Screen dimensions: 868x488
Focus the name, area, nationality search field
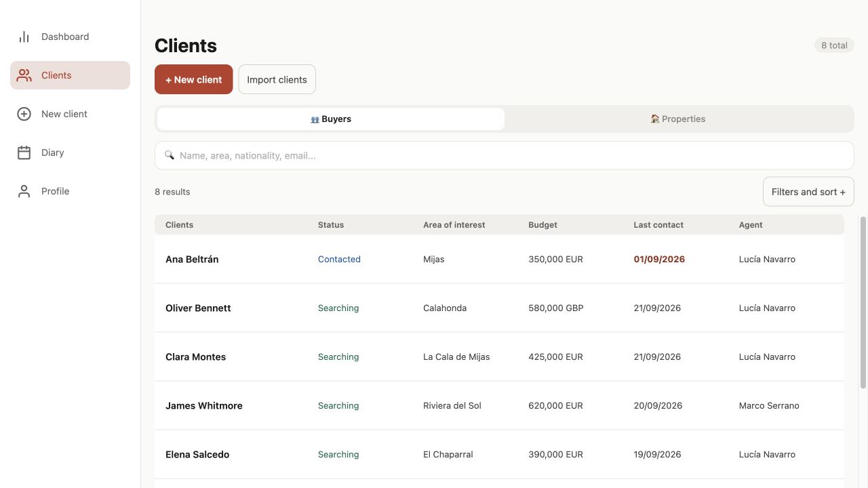tap(505, 155)
